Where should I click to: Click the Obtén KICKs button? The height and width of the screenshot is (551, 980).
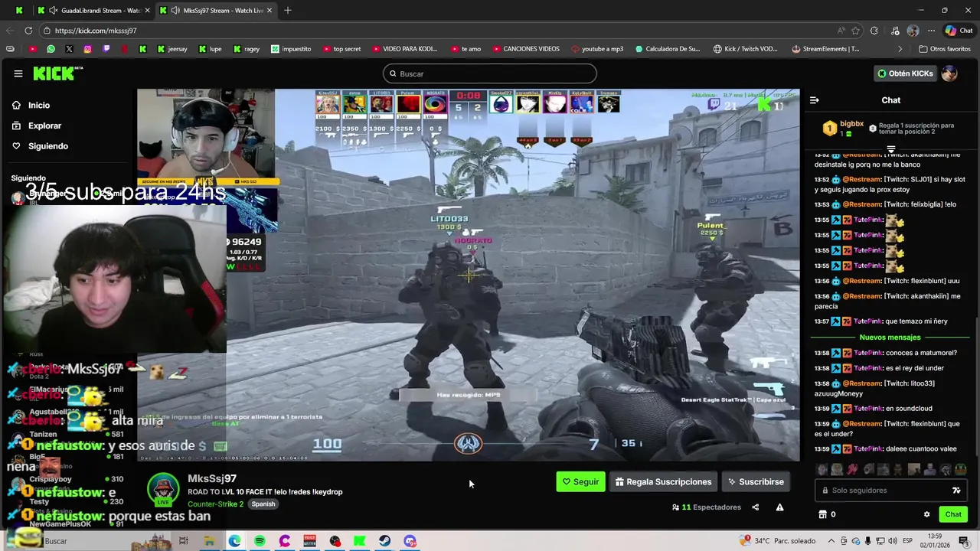(x=905, y=73)
